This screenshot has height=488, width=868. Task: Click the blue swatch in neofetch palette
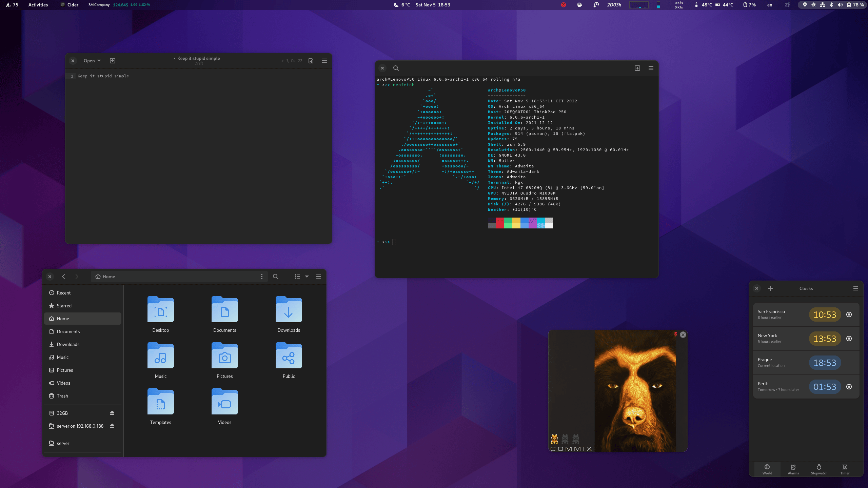[525, 223]
